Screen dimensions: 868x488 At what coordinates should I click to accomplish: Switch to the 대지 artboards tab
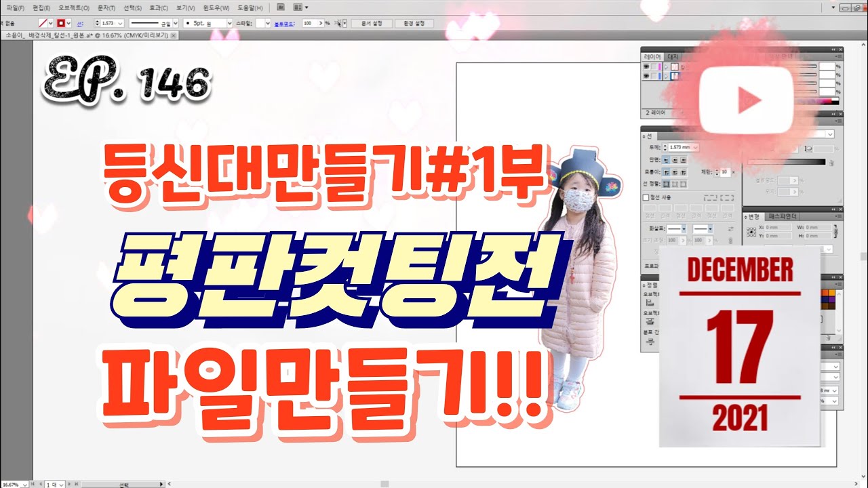point(673,57)
